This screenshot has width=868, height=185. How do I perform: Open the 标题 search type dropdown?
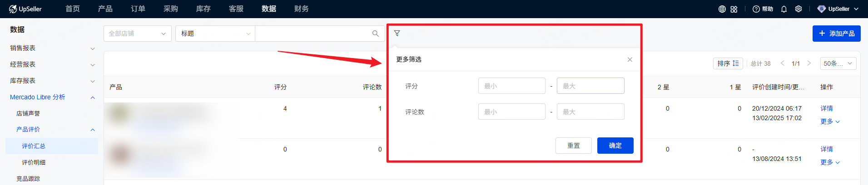pos(215,34)
